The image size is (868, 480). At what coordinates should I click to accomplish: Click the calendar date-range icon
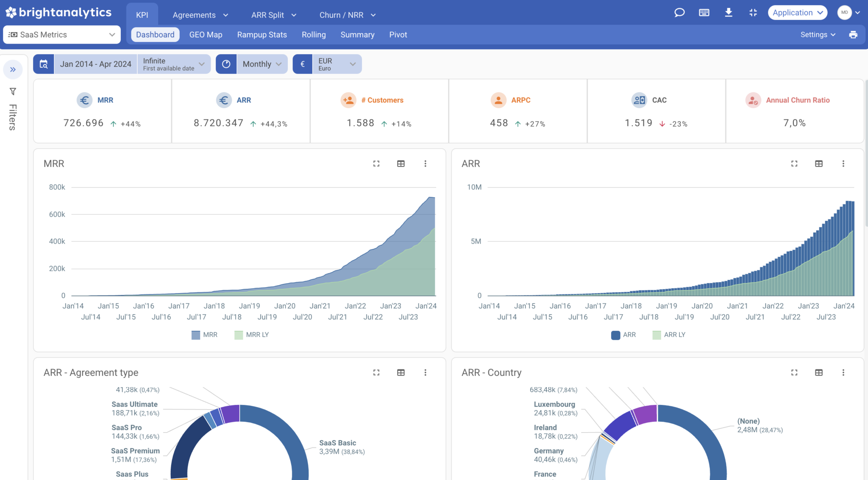pyautogui.click(x=44, y=64)
